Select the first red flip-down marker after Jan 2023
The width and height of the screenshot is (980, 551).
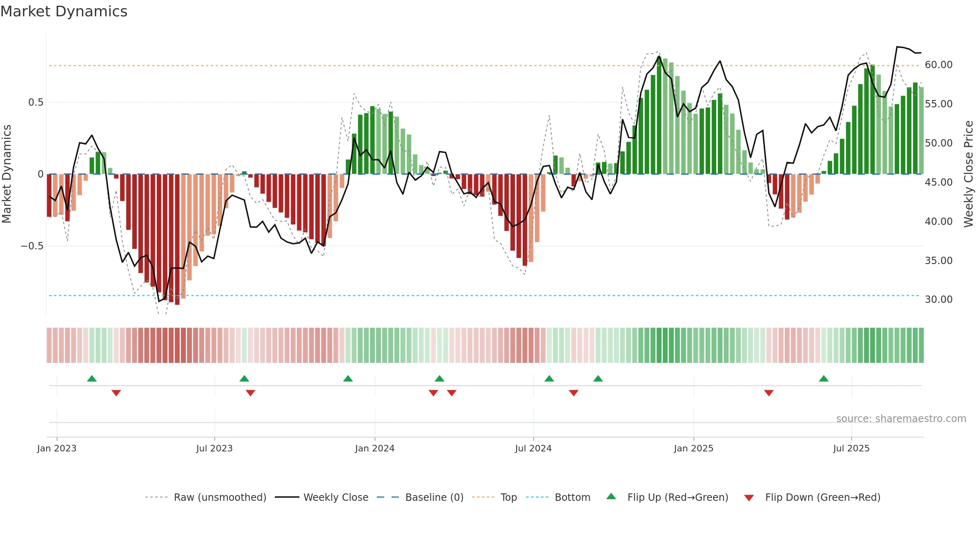(x=116, y=393)
